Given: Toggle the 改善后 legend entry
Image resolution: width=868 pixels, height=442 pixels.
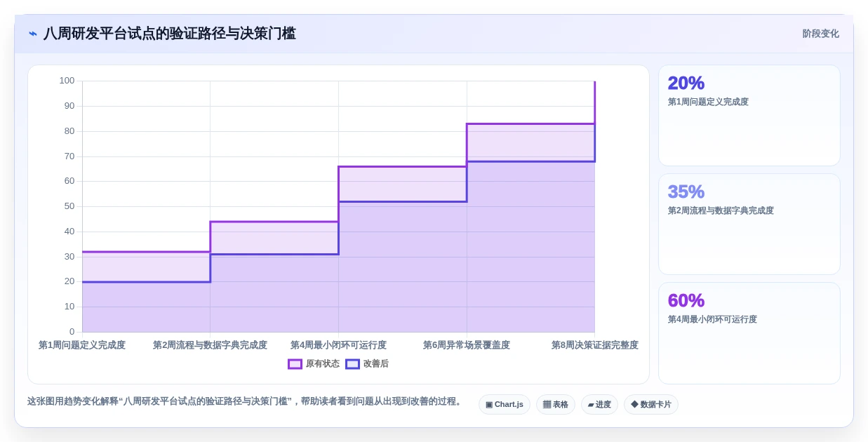Looking at the screenshot, I should pyautogui.click(x=367, y=363).
